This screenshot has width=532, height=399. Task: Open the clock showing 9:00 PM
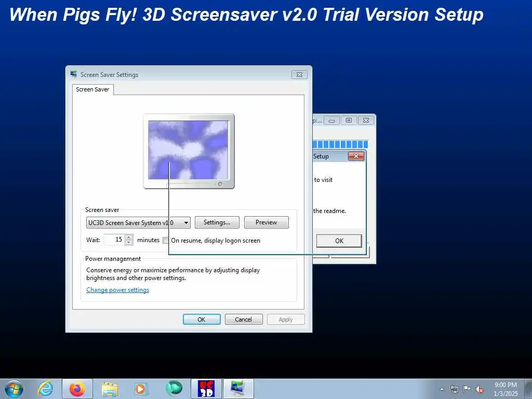(506, 389)
